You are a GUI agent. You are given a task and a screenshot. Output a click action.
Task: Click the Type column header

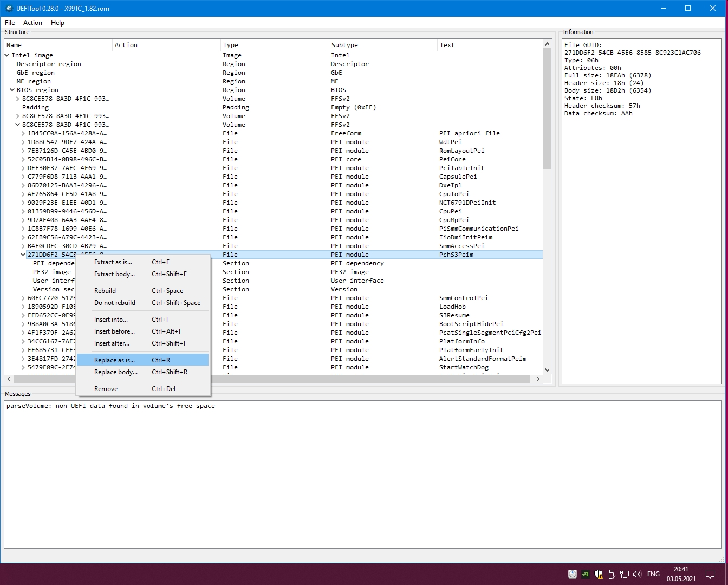[275, 45]
